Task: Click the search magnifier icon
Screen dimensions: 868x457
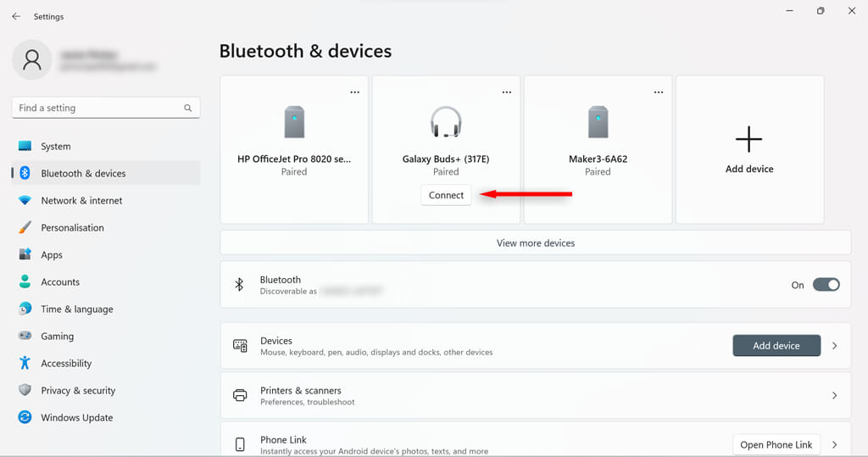Action: (x=188, y=109)
